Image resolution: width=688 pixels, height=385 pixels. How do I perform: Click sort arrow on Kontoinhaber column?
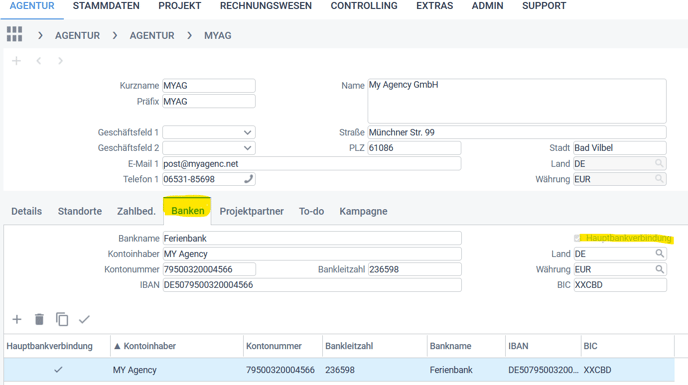click(117, 346)
